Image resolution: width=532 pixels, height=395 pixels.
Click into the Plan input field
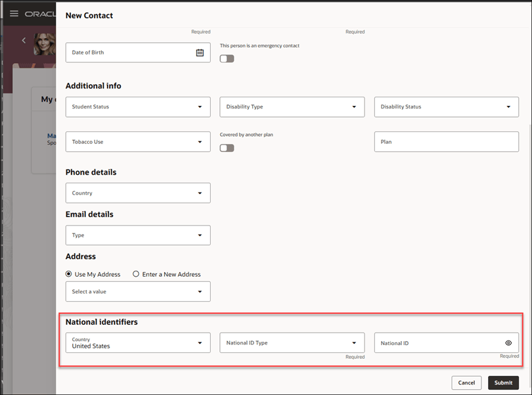pyautogui.click(x=447, y=142)
